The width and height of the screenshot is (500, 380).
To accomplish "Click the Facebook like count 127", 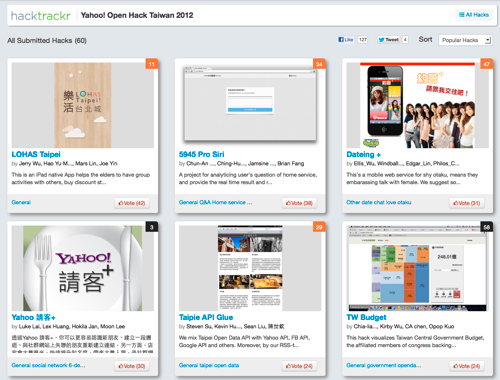I will 363,40.
